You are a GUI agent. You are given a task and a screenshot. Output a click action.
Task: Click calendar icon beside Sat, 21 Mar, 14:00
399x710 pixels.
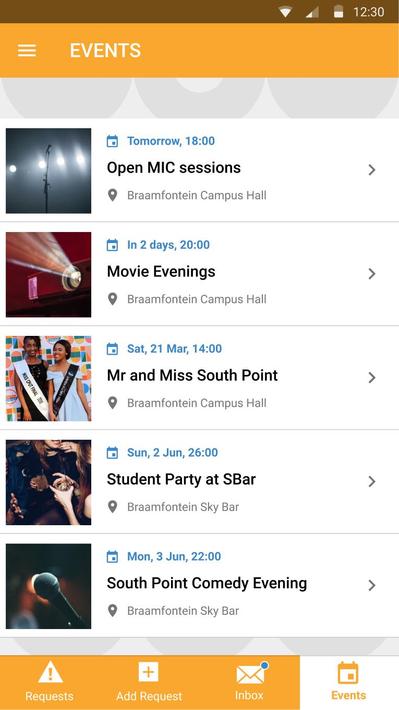click(x=112, y=349)
